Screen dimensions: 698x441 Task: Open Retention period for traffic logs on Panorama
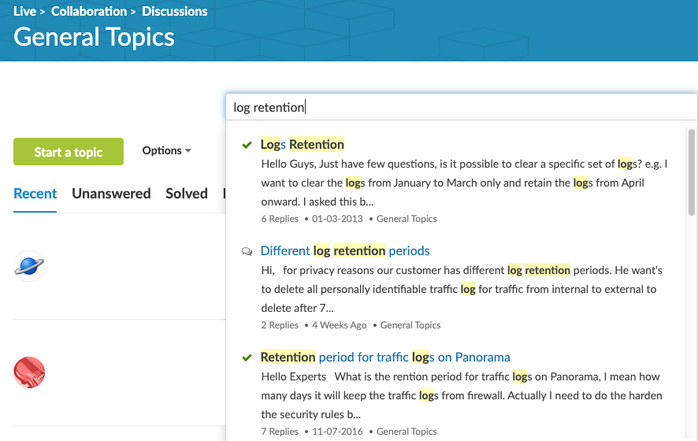[x=385, y=357]
